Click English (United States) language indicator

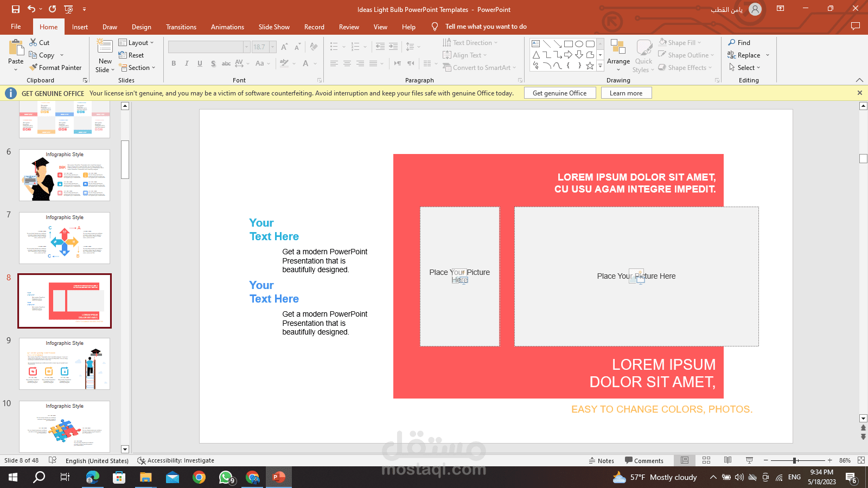(97, 461)
